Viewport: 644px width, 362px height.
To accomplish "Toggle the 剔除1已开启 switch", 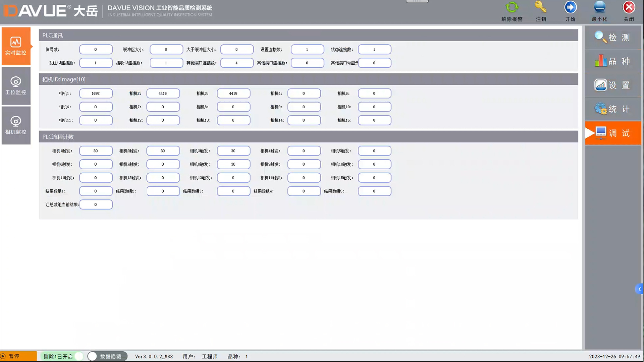I will pos(62,356).
